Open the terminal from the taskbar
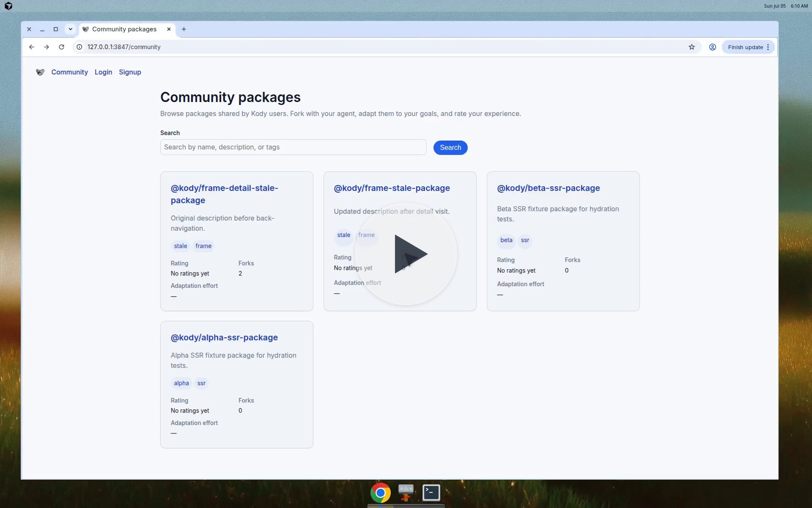The width and height of the screenshot is (812, 508). pyautogui.click(x=431, y=492)
